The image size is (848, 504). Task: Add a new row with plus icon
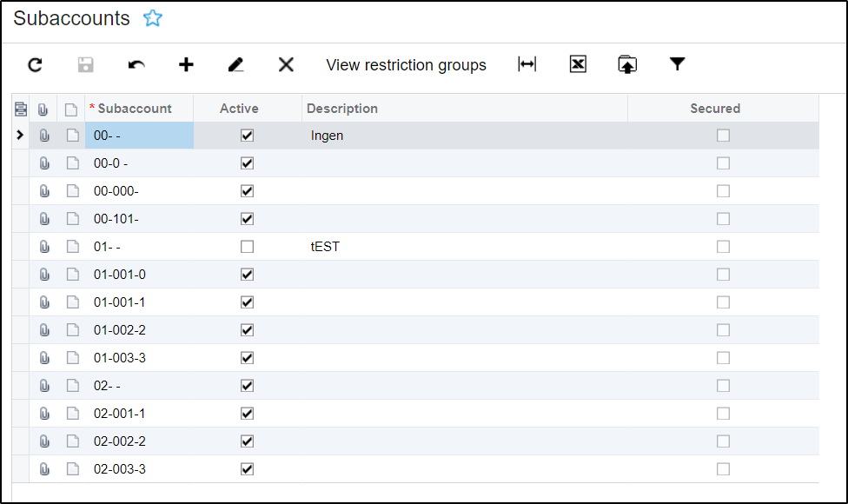pyautogui.click(x=186, y=65)
